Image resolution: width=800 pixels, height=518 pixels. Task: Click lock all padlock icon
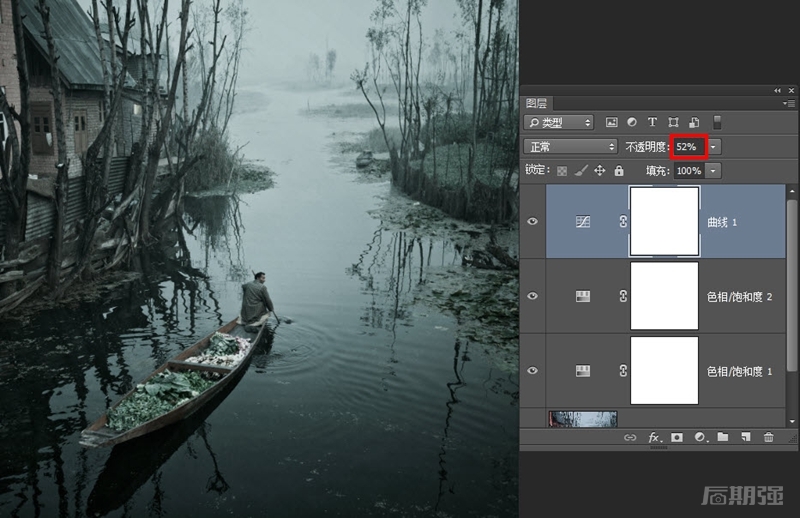tap(619, 171)
